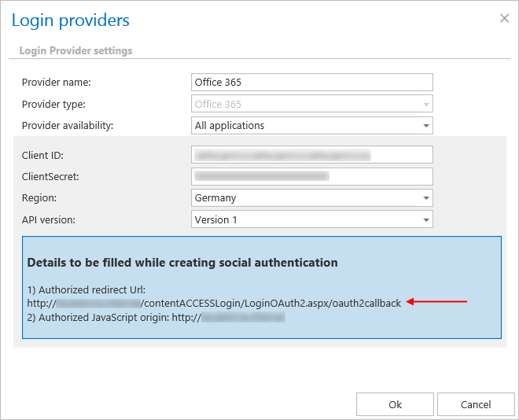
Task: Click the red arrow beside the callback URL
Action: (439, 302)
